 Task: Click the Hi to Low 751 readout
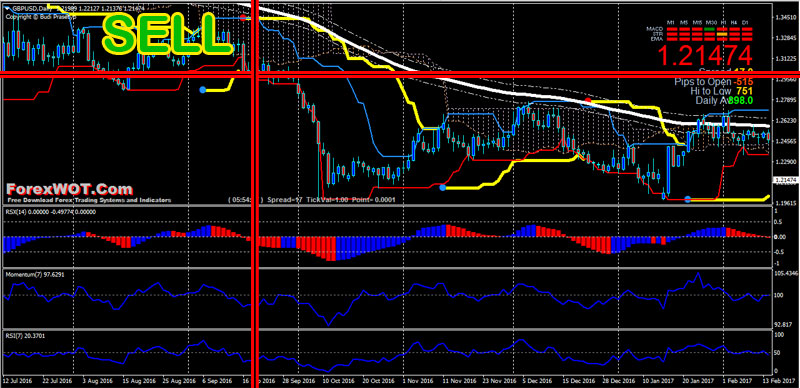722,91
